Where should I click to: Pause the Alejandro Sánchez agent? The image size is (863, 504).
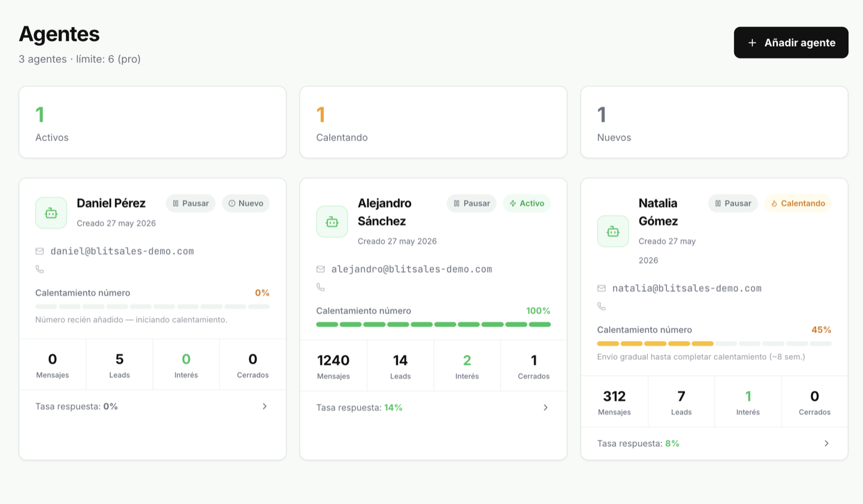[472, 203]
